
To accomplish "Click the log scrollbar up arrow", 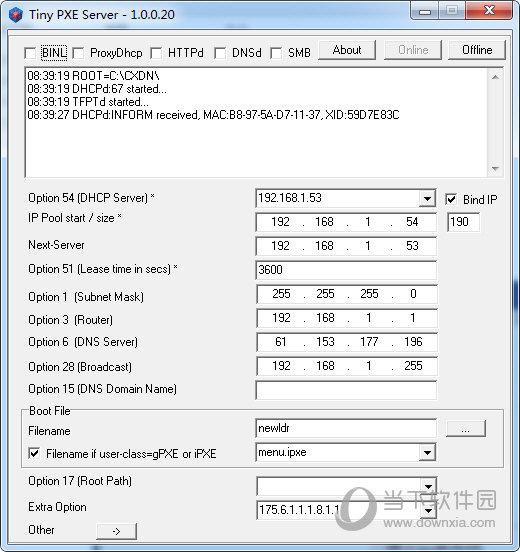I will 495,77.
